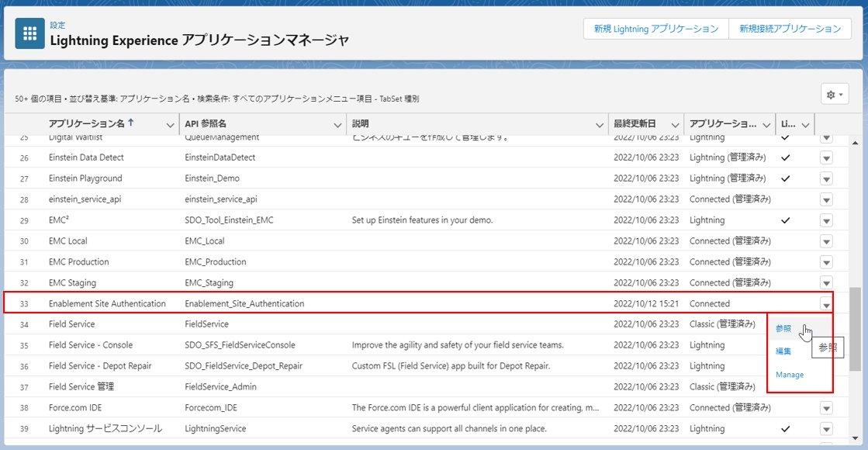Open API 参照名 column dropdown chevron
This screenshot has width=868, height=450.
coord(337,125)
